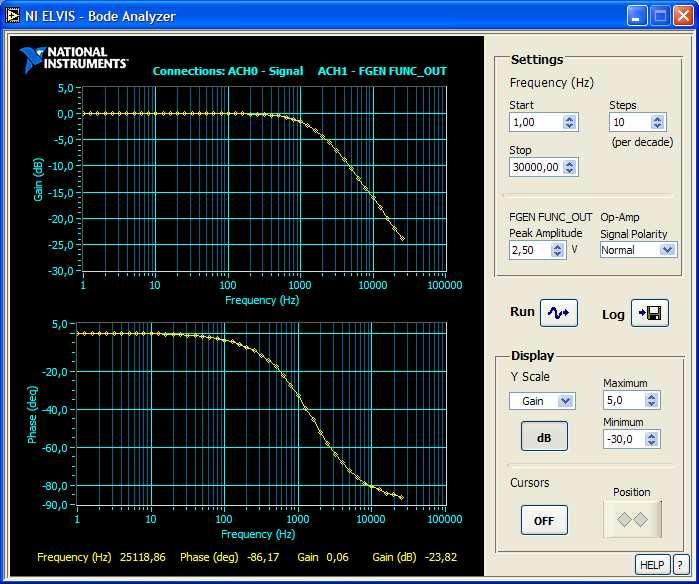
Task: Decrement the Stop frequency value
Action: (569, 171)
